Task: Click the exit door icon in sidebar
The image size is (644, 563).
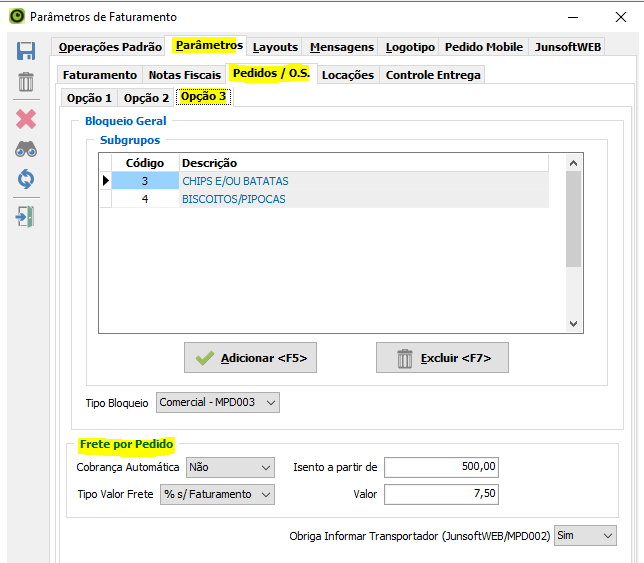Action: (26, 216)
